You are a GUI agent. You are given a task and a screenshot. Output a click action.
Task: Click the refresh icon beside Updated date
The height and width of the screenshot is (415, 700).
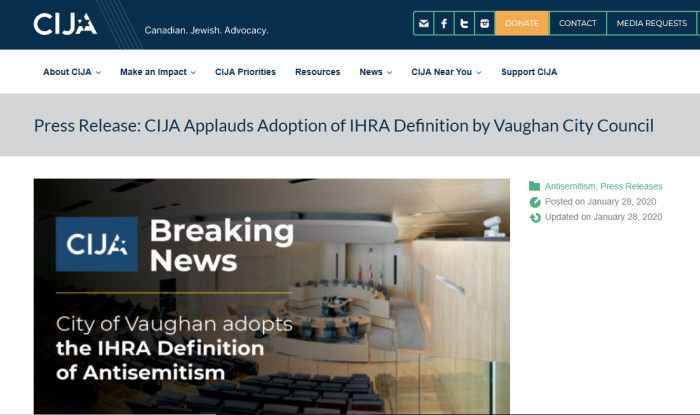(x=535, y=217)
